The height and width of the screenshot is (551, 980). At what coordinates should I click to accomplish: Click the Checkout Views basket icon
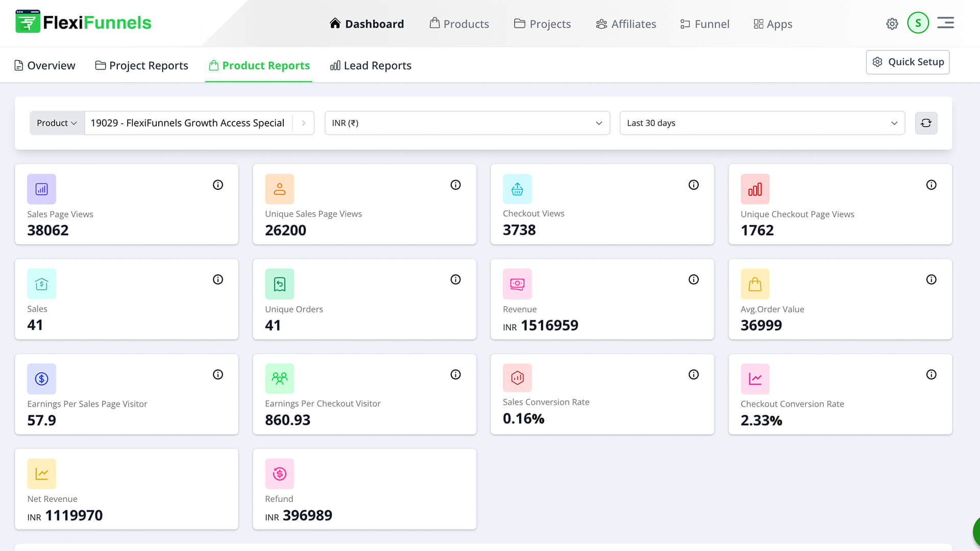[x=517, y=189]
